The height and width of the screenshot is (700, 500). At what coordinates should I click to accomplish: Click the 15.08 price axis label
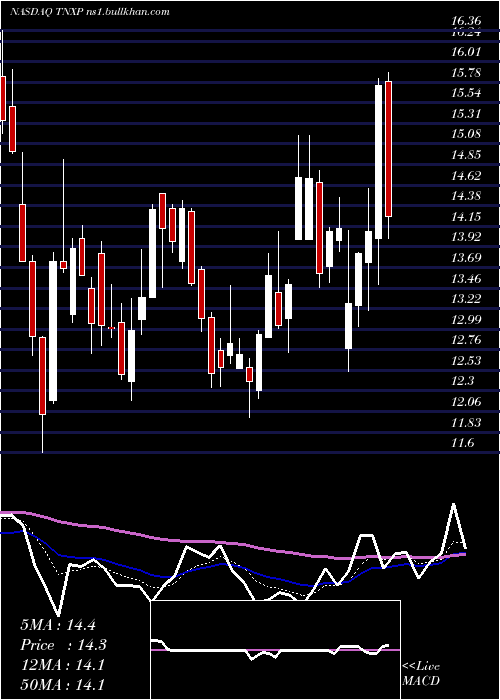coord(466,134)
